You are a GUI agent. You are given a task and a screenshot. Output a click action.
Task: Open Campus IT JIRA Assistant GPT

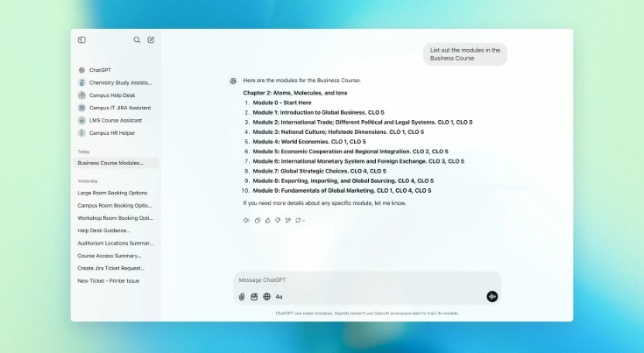117,108
